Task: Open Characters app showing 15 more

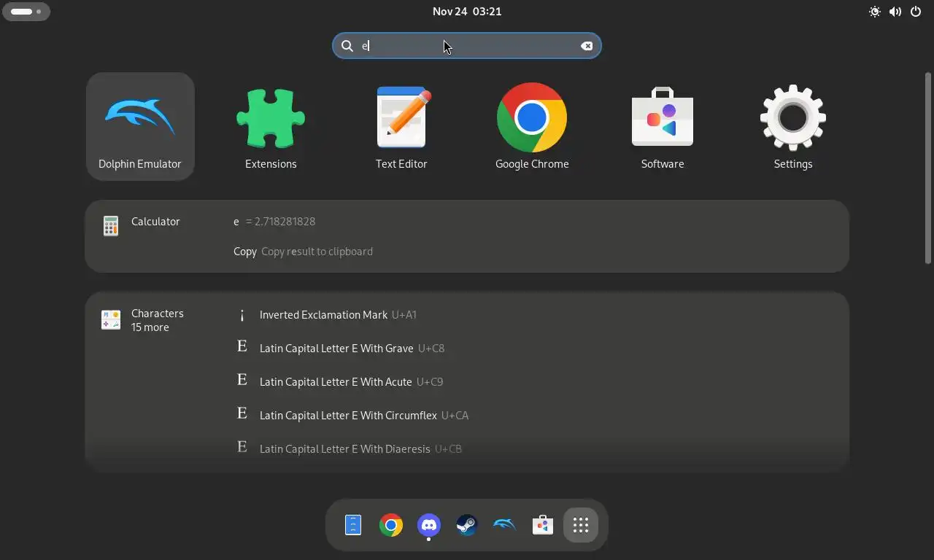Action: (x=144, y=320)
